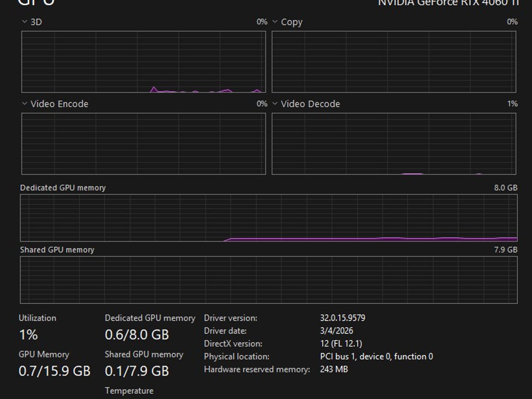Click the 0.7/15.9 GB GPU Memory value
Screen dimensions: 532x399
click(55, 371)
